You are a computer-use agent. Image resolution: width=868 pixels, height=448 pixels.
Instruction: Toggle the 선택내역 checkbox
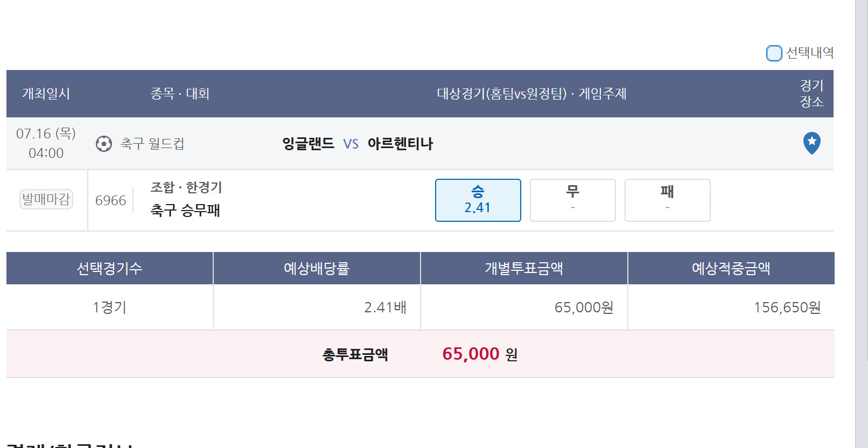point(774,53)
